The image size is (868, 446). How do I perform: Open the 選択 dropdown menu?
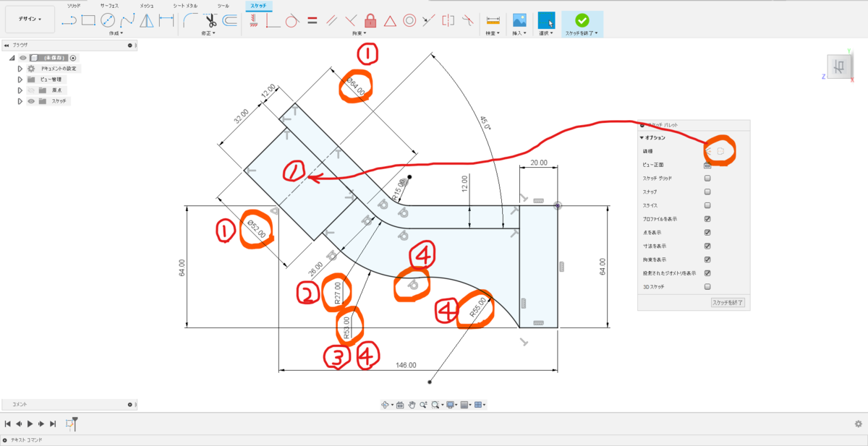[x=547, y=33]
